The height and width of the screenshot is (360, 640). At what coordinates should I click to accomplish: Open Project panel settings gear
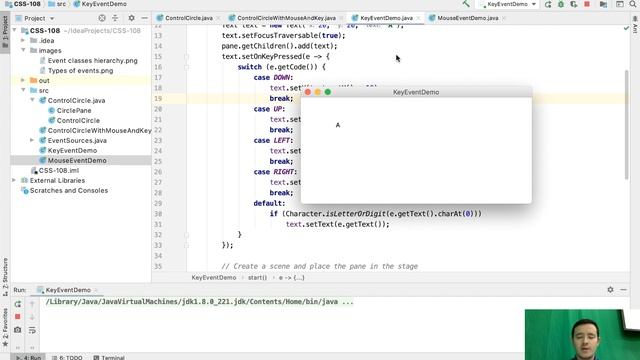coord(131,18)
